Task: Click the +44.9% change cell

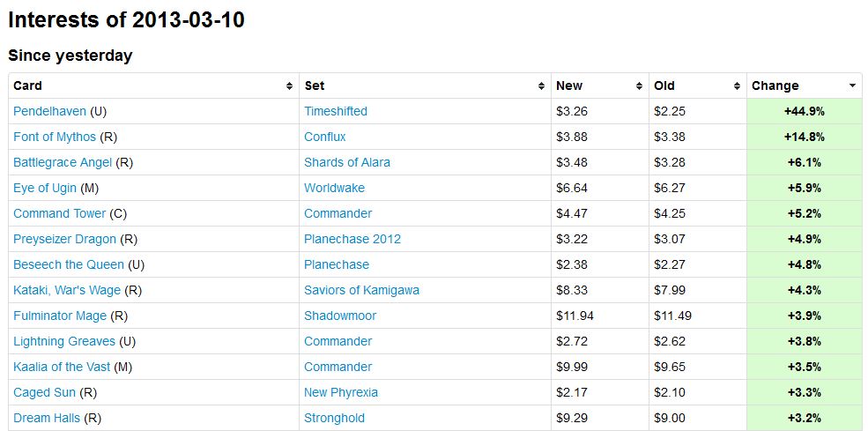Action: click(803, 111)
